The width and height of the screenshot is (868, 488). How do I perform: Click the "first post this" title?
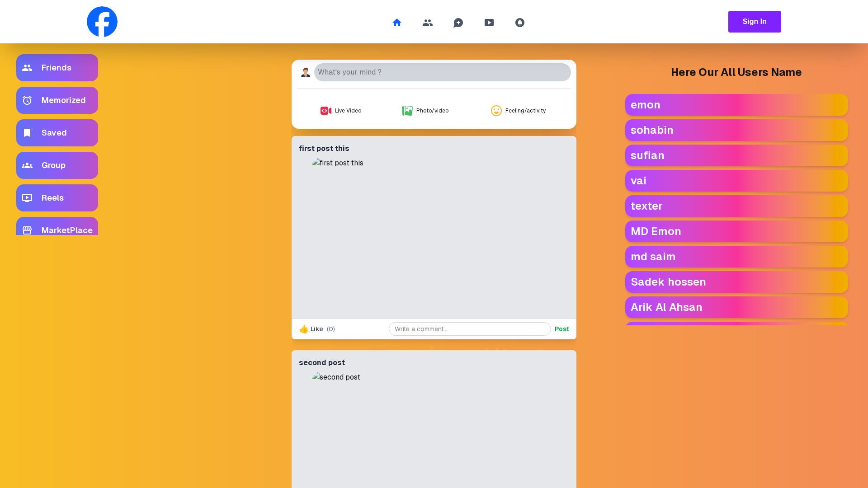324,148
